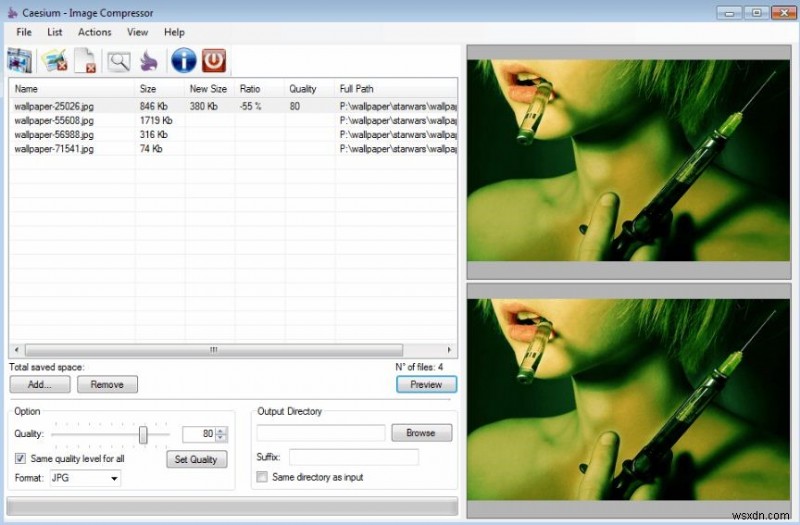Close the Caesium window

784,13
